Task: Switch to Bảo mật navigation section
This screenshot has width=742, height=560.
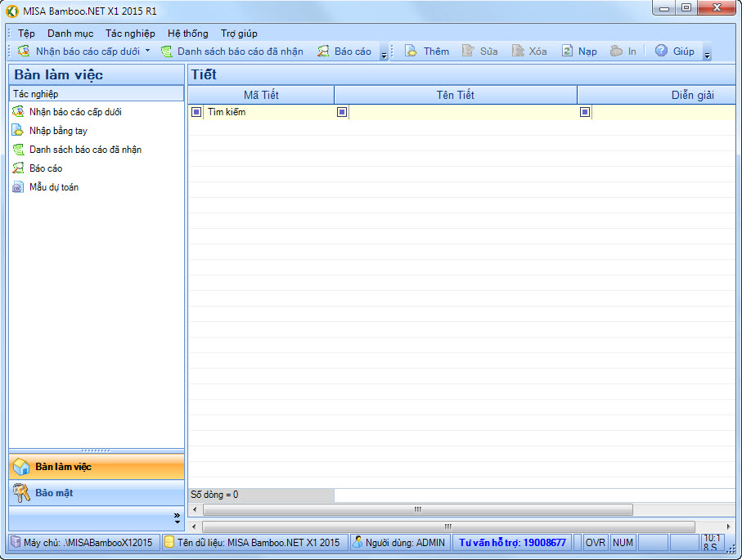Action: pyautogui.click(x=97, y=493)
